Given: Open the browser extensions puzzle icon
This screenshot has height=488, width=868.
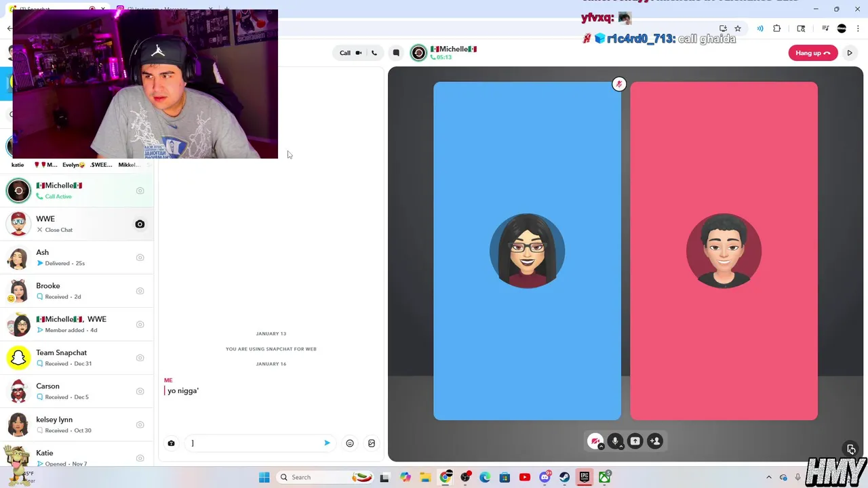Looking at the screenshot, I should click(x=777, y=28).
